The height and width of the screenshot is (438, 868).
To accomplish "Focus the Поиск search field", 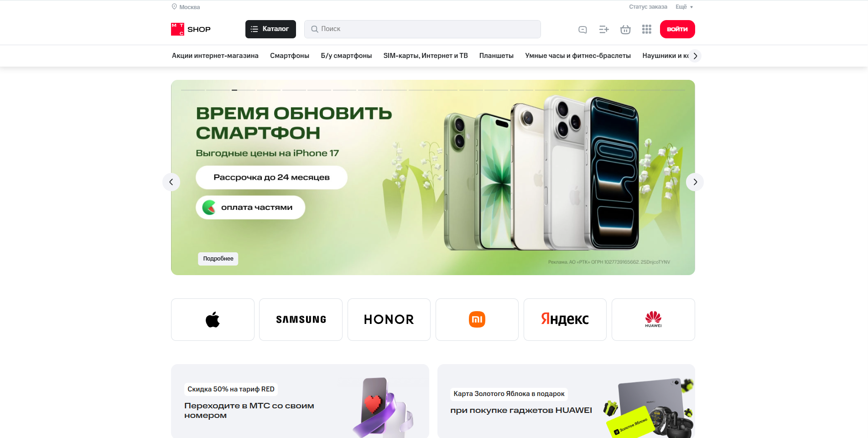I will coord(422,29).
